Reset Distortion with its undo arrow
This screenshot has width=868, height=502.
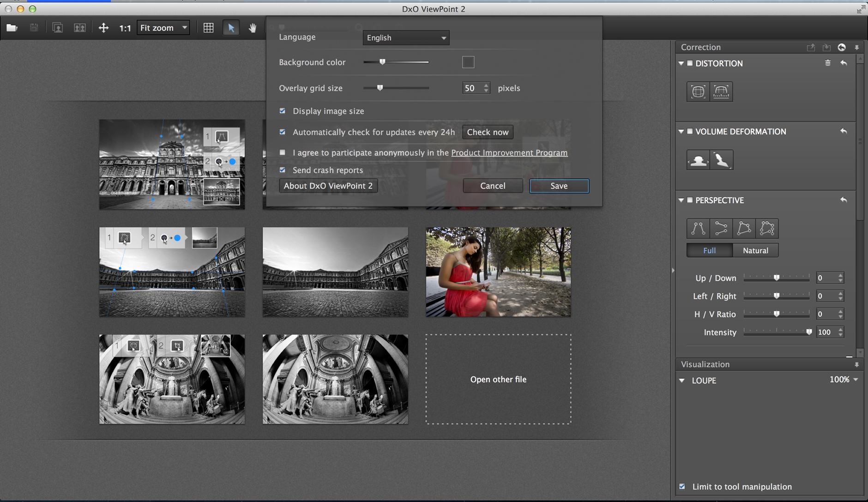(844, 63)
